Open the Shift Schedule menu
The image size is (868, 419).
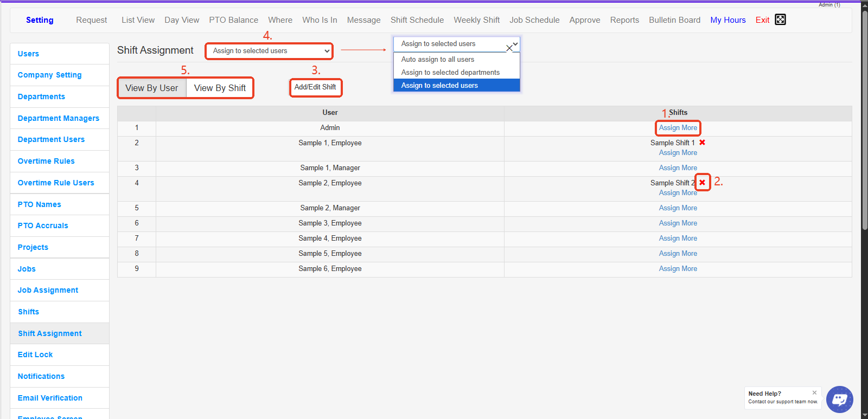point(417,20)
